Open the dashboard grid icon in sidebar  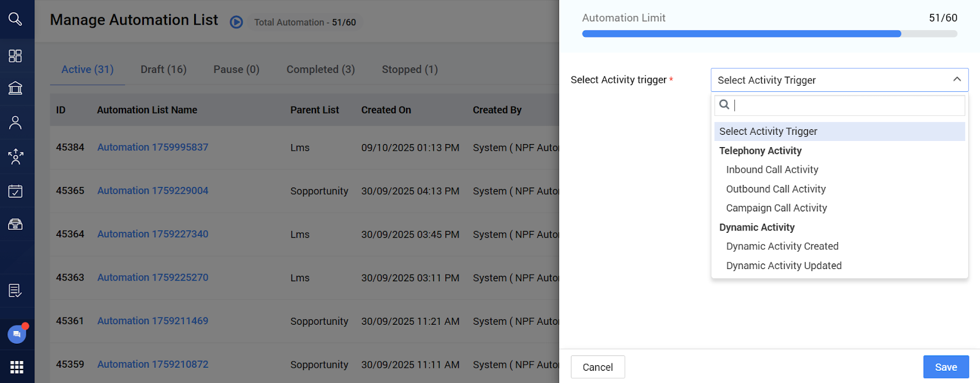(15, 56)
